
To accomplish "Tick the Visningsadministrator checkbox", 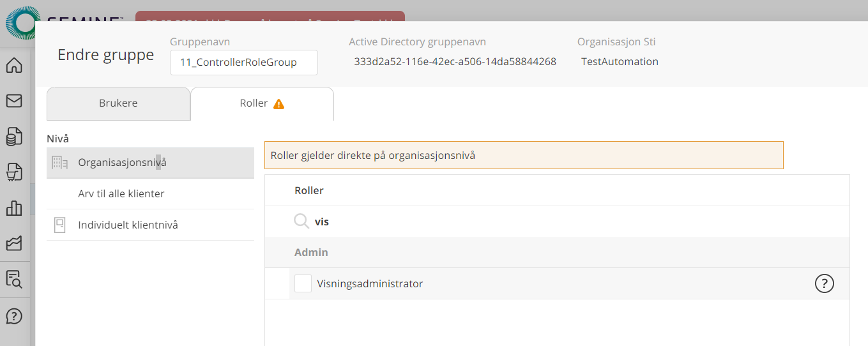I will tap(303, 283).
